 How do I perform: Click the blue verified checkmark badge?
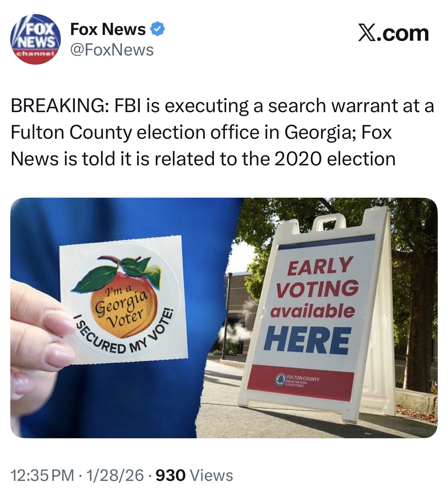coord(158,29)
